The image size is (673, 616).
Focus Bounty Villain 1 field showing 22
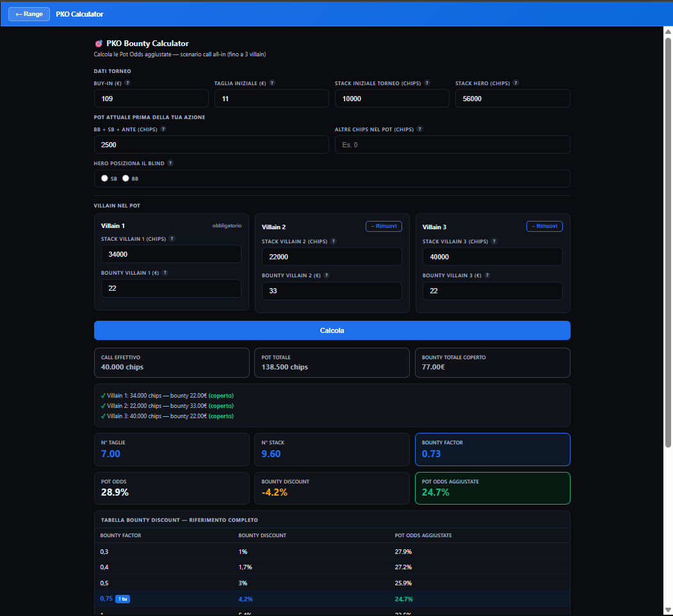tap(171, 288)
